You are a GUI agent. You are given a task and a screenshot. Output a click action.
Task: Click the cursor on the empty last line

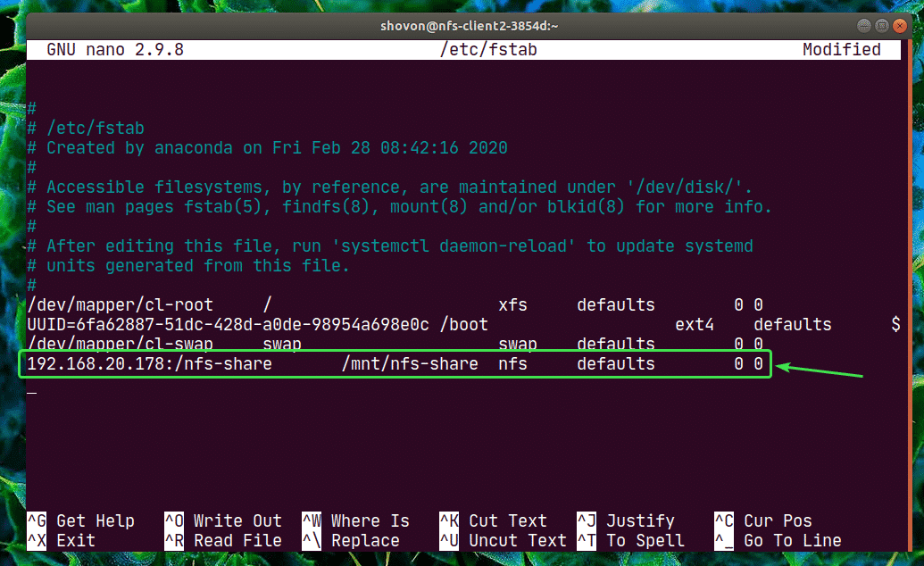[x=32, y=392]
